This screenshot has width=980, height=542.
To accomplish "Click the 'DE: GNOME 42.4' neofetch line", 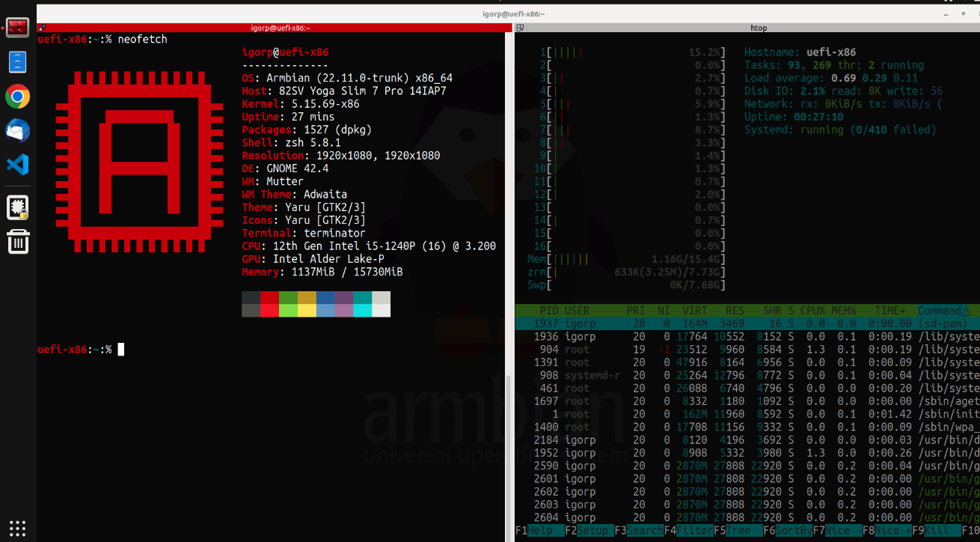I will tap(285, 168).
